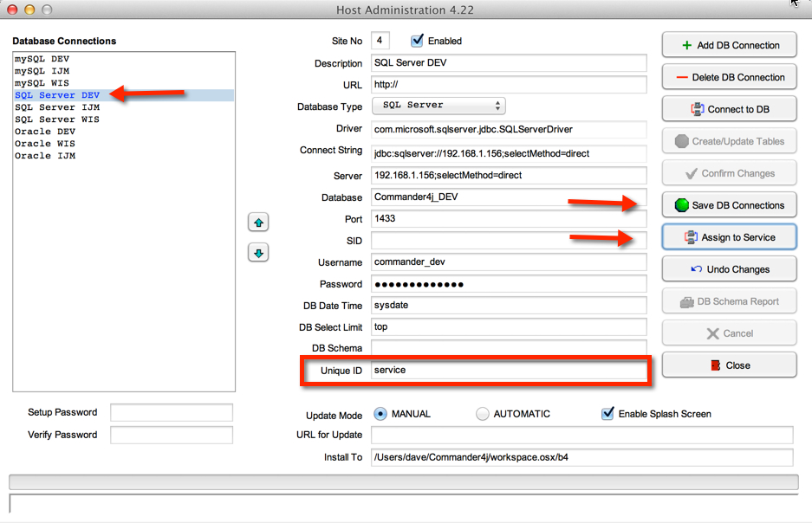Image resolution: width=812 pixels, height=523 pixels.
Task: Click the Unique ID field
Action: (509, 370)
